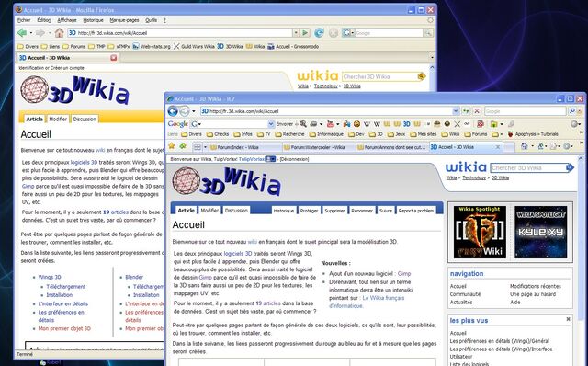This screenshot has width=588, height=366.
Task: Expand the Firefox address bar history dropdown
Action: coord(296,33)
